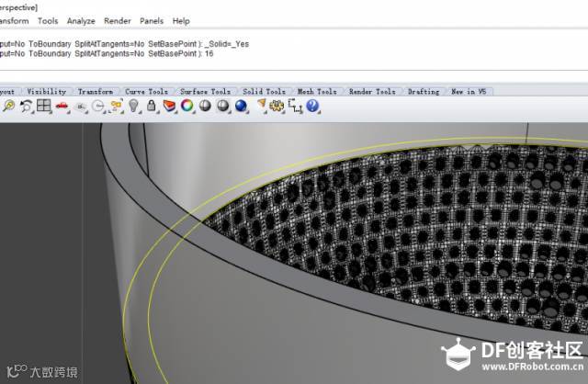Screen dimensions: 588x384
Task: Click the Zoom Selected magnifier icon
Action: (8, 107)
